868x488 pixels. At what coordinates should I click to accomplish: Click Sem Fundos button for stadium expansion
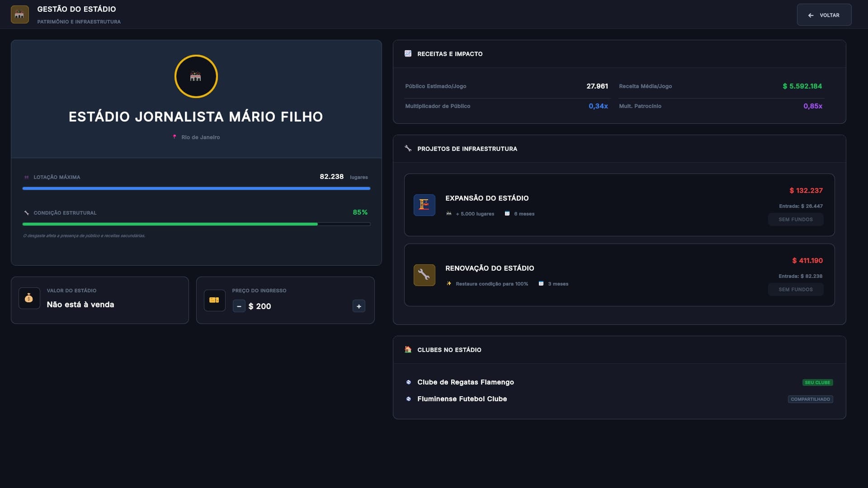click(x=795, y=219)
